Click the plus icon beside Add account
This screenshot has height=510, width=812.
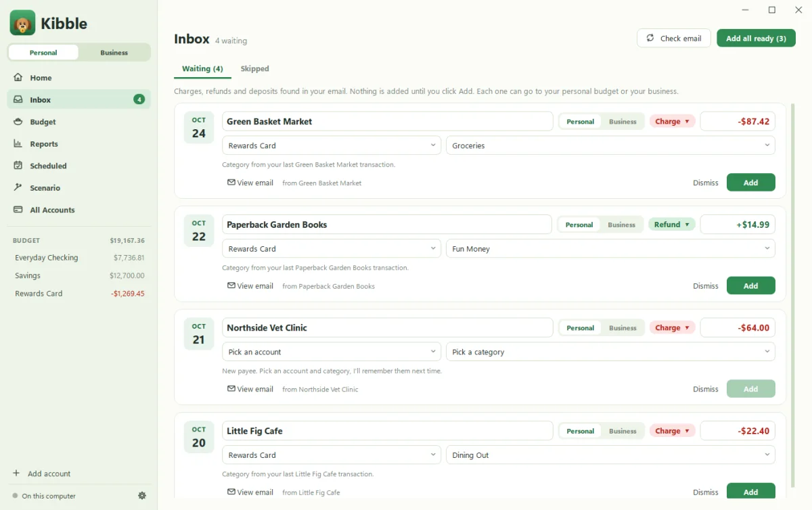point(16,473)
